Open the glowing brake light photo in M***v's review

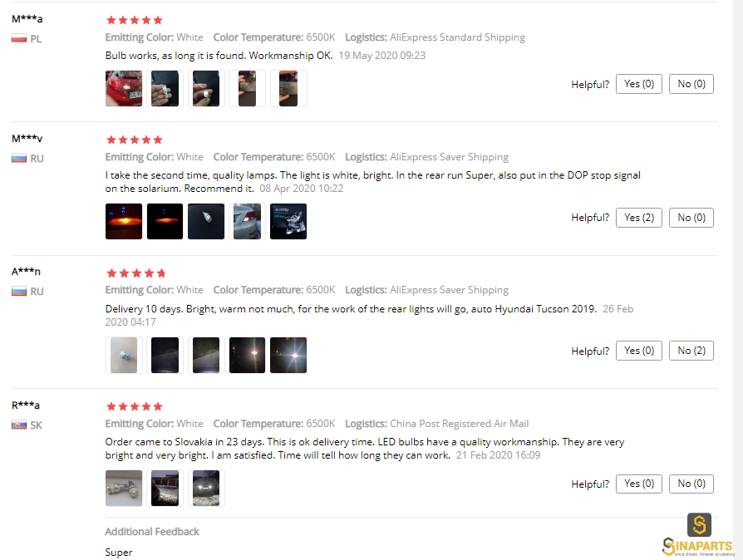tap(124, 221)
